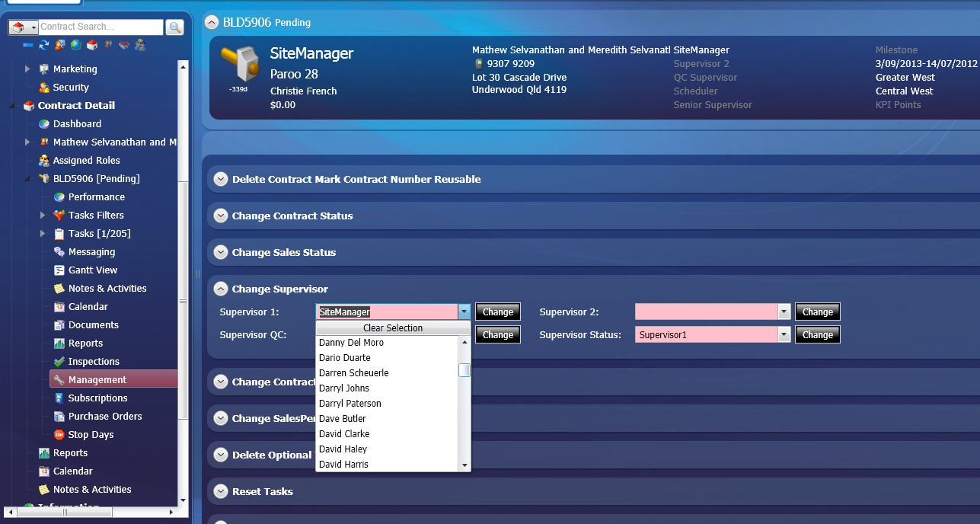Click the Inspections checkmark icon
The height and width of the screenshot is (524, 980).
(x=59, y=362)
